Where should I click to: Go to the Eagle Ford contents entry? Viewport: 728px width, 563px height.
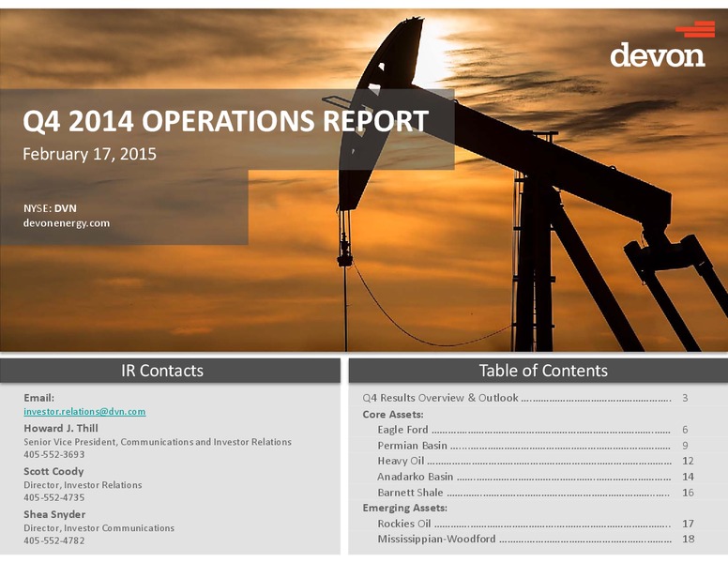[x=532, y=430]
